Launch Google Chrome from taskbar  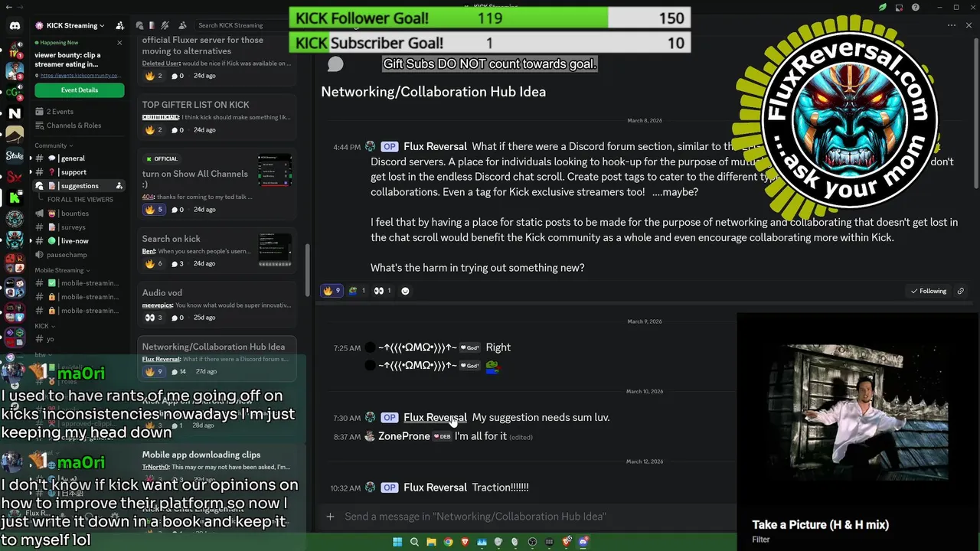[x=448, y=542]
